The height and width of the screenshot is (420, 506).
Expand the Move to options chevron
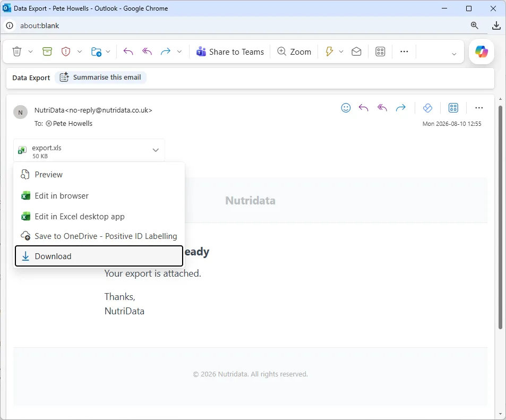108,52
